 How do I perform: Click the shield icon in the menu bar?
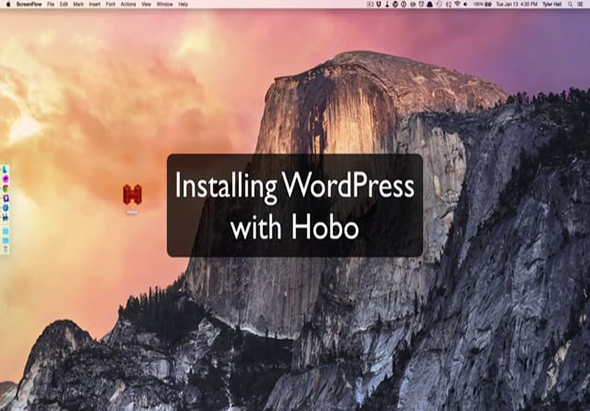pyautogui.click(x=378, y=4)
